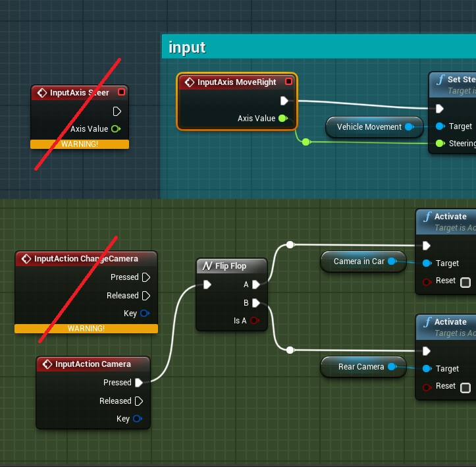This screenshot has height=467, width=476.
Task: Click the Vehicle Movement node's output pin
Action: [x=409, y=127]
